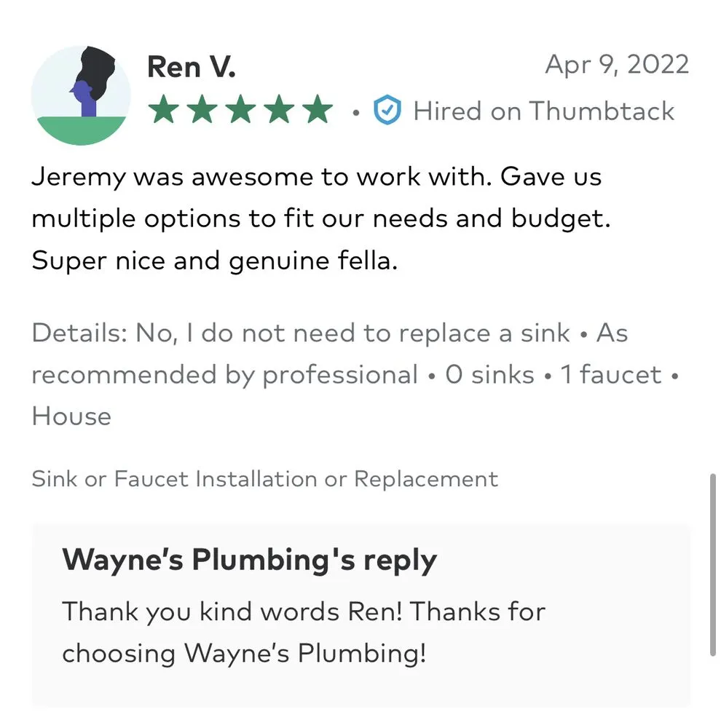This screenshot has width=721, height=728.
Task: Toggle the five-star rating display
Action: pos(240,109)
